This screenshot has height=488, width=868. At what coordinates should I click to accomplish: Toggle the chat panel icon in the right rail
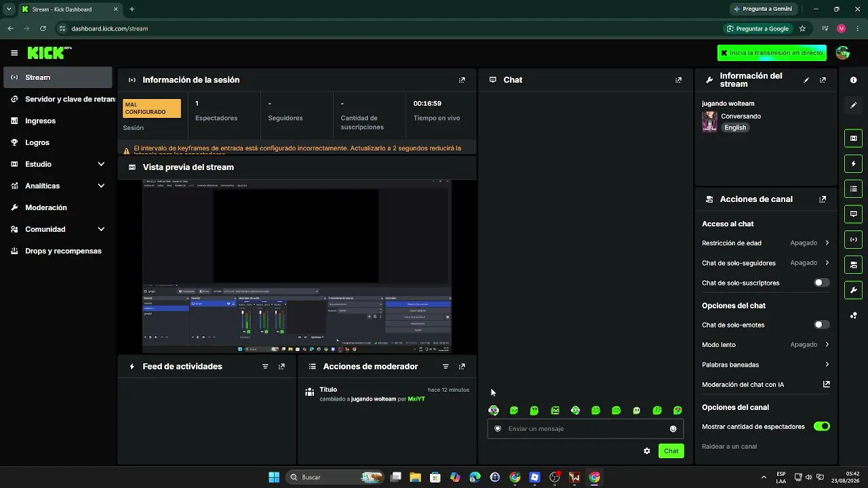click(x=853, y=214)
